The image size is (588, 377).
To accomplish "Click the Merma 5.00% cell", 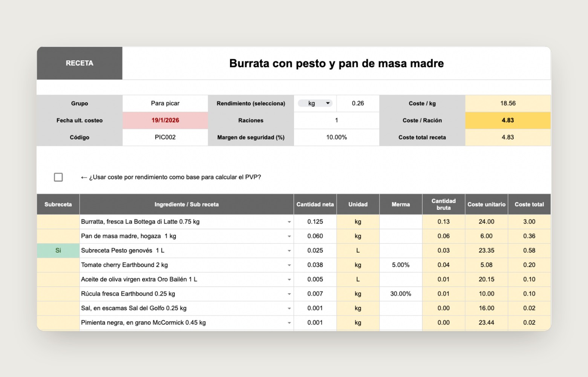I will (x=401, y=265).
